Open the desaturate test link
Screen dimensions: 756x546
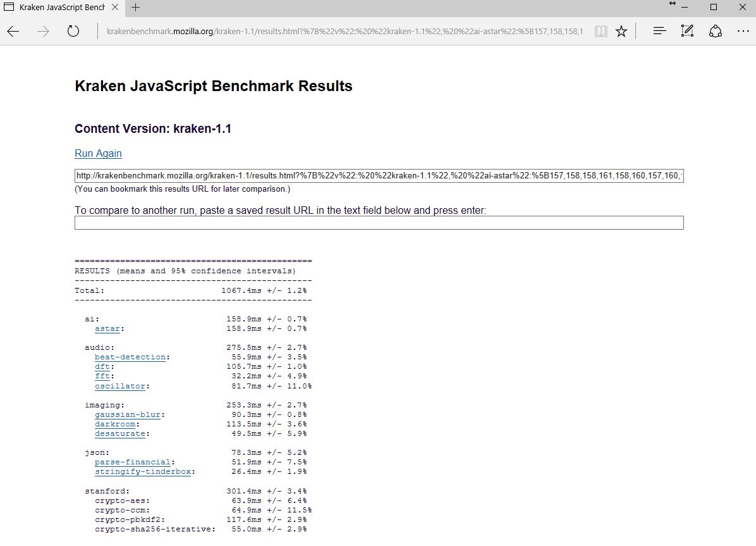pos(120,433)
